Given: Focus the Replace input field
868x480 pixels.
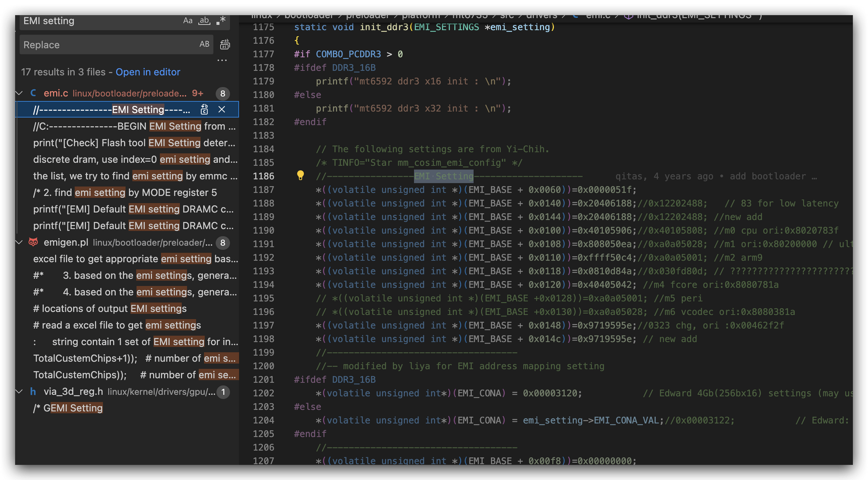Looking at the screenshot, I should point(108,45).
